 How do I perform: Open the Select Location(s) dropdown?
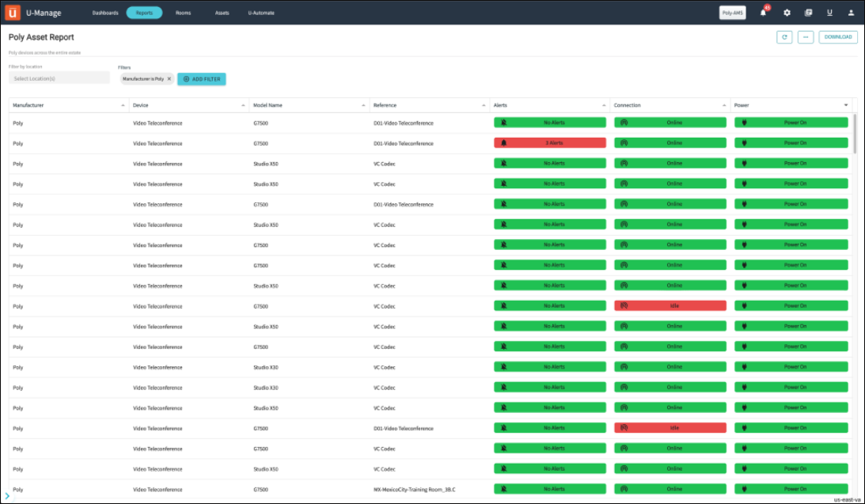[x=59, y=76]
